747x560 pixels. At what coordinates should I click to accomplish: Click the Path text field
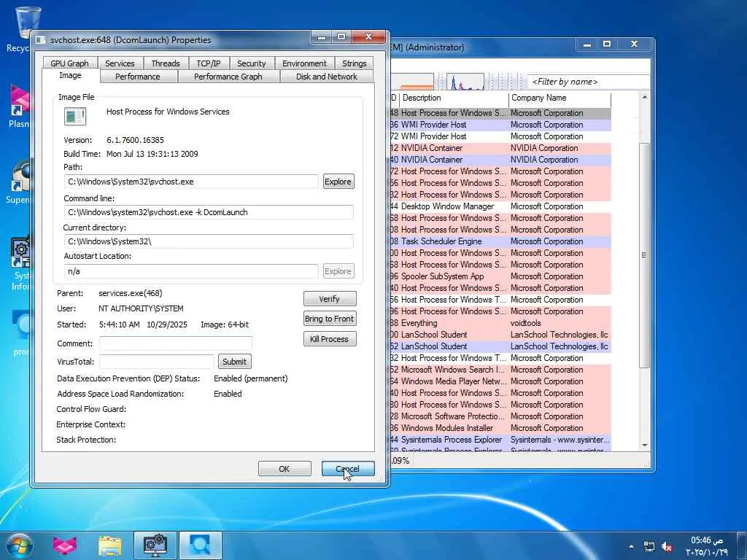192,182
